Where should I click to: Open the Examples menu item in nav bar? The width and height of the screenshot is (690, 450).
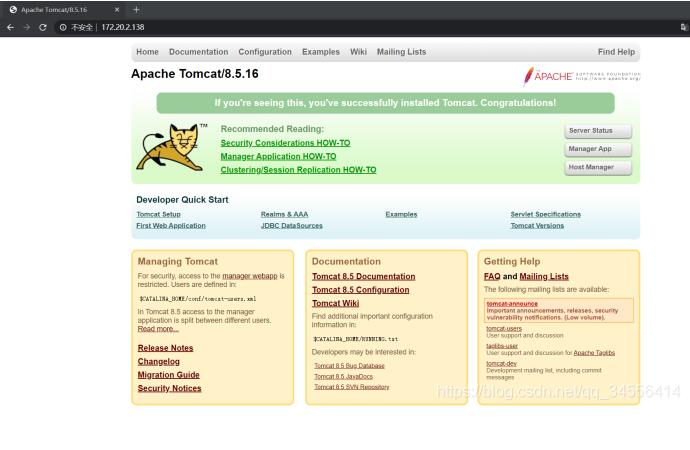(x=321, y=52)
